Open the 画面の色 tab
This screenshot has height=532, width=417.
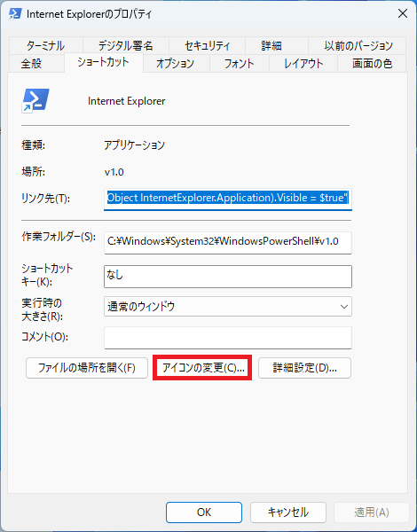[x=372, y=64]
